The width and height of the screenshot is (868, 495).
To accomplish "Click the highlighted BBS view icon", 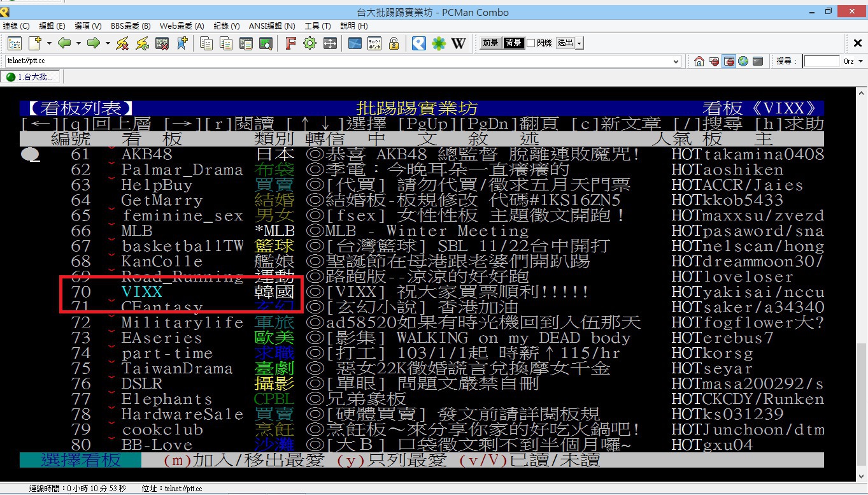I will point(729,61).
